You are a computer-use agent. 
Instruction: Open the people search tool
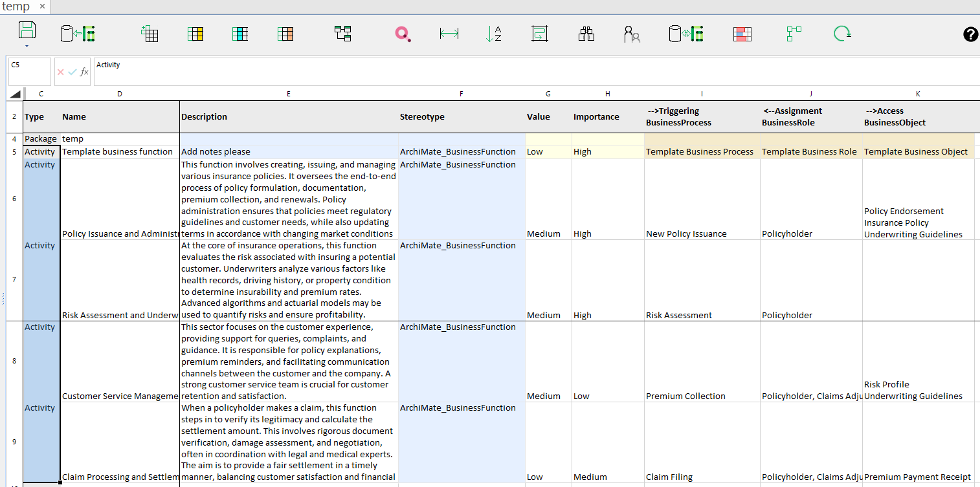point(632,34)
